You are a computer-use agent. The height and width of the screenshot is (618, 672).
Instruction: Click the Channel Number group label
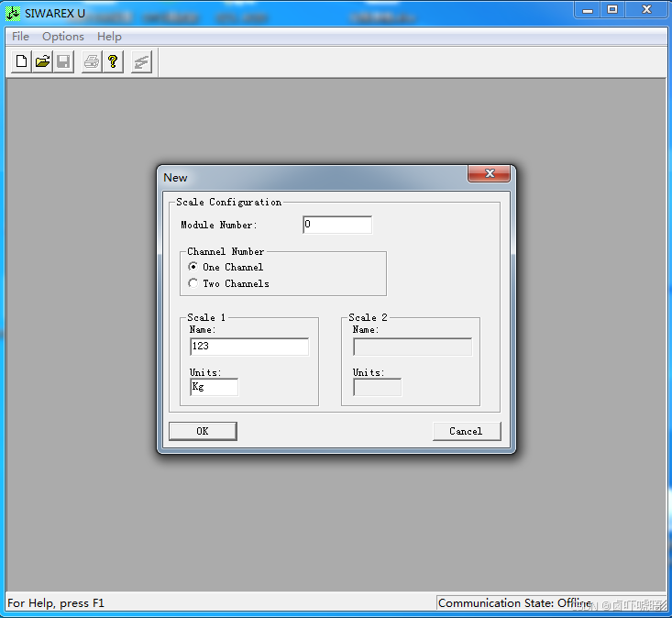point(226,251)
